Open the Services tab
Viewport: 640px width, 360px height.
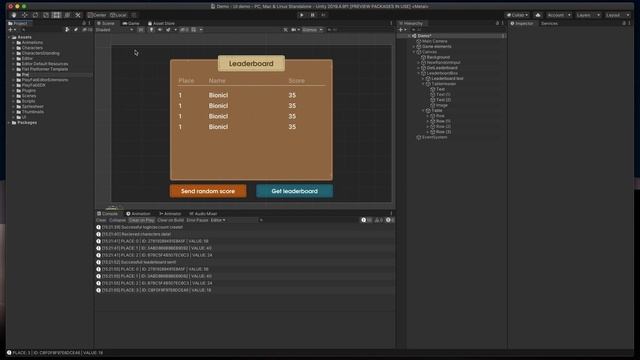coord(549,23)
